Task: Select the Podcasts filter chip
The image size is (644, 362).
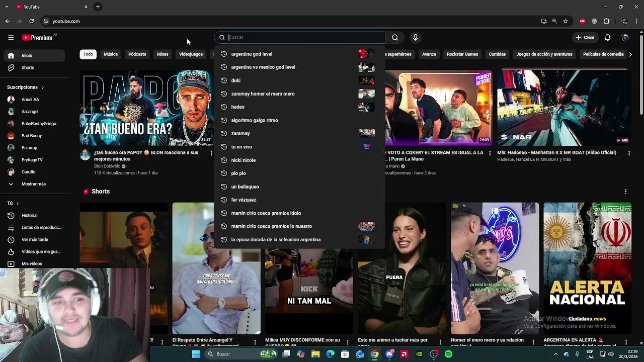Action: tap(137, 54)
